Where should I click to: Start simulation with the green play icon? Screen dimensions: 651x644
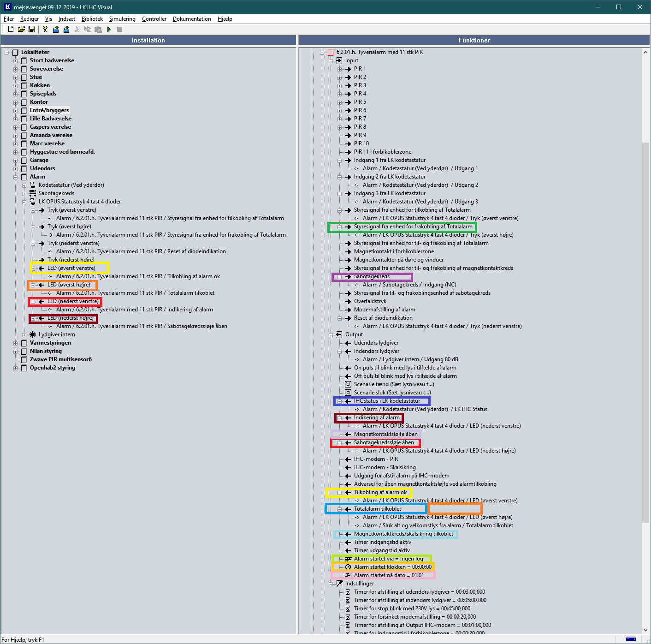click(x=109, y=29)
